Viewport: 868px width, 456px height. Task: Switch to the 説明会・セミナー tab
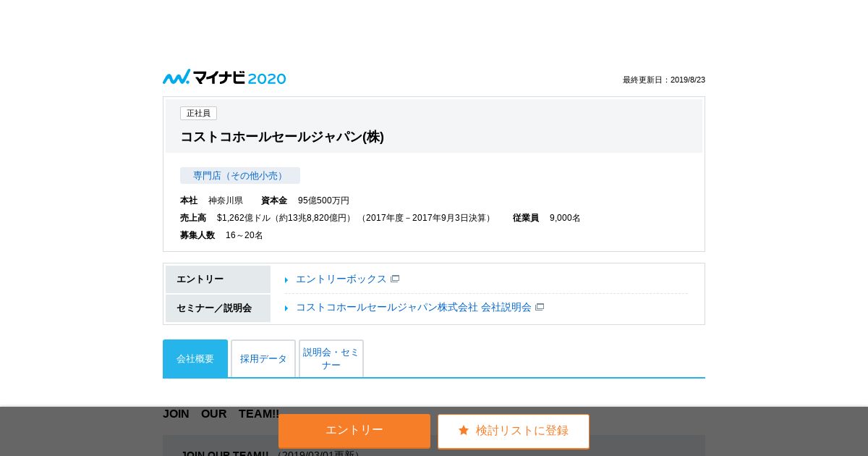coord(331,358)
